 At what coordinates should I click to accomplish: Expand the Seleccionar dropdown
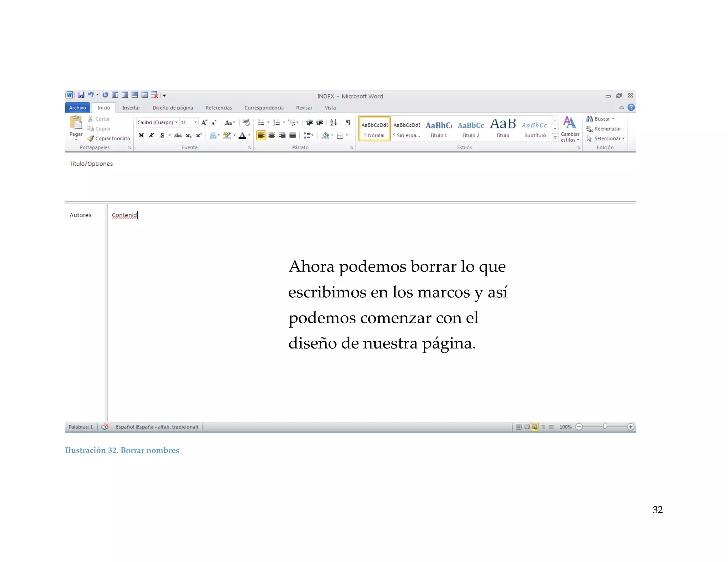coord(623,139)
